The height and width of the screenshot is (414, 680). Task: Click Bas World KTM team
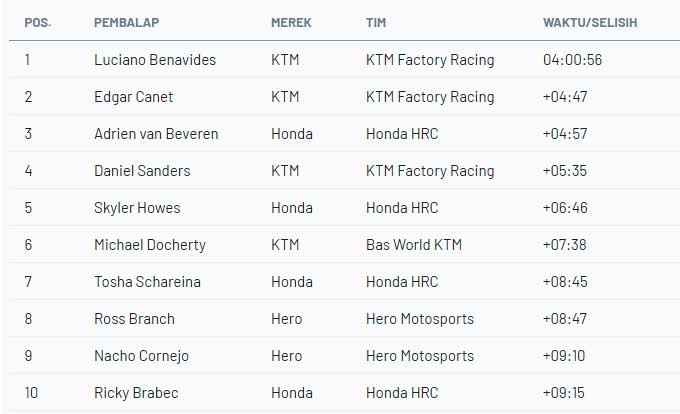click(414, 245)
